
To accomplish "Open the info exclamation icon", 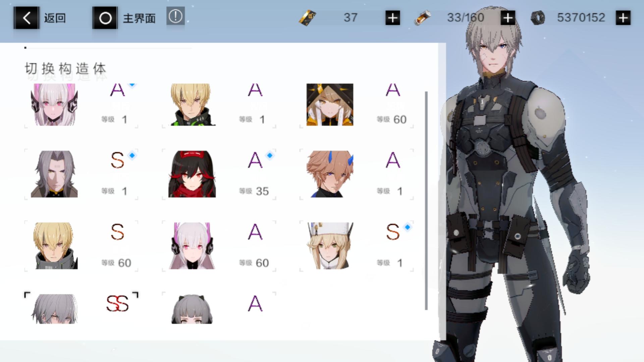I will click(175, 16).
